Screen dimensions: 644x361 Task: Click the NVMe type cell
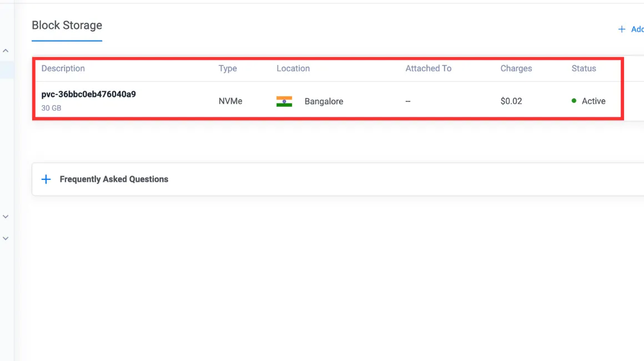(230, 101)
